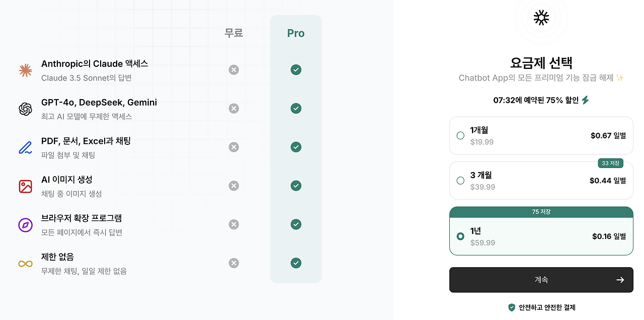The height and width of the screenshot is (320, 644).
Task: Click Pro checkmark for Claude access row
Action: pyautogui.click(x=296, y=70)
